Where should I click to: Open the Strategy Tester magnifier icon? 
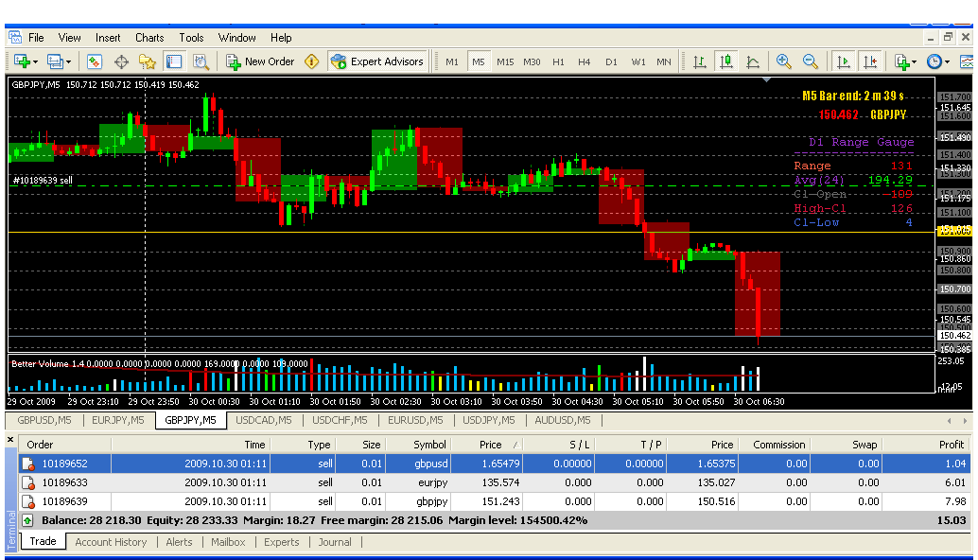point(201,61)
